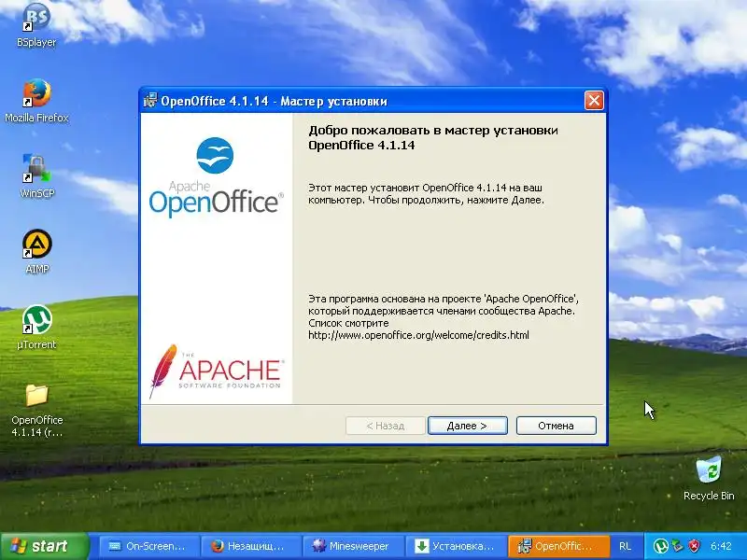Click the OpenOffic... taskbar button
The width and height of the screenshot is (747, 560).
[558, 546]
